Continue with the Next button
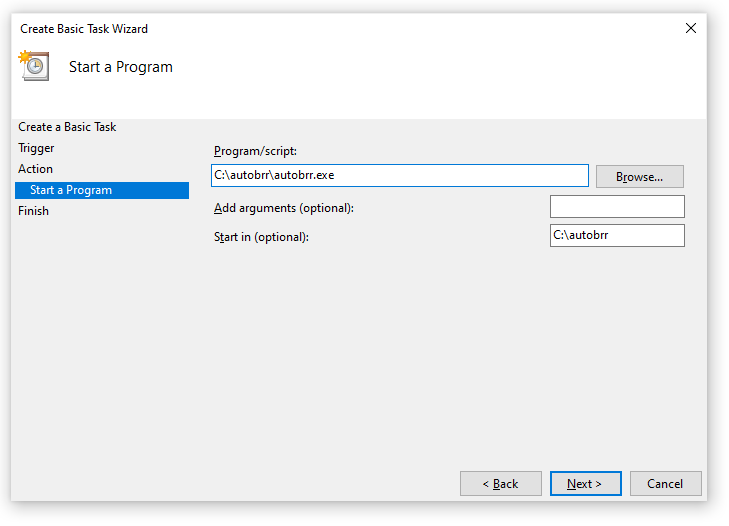 585,484
